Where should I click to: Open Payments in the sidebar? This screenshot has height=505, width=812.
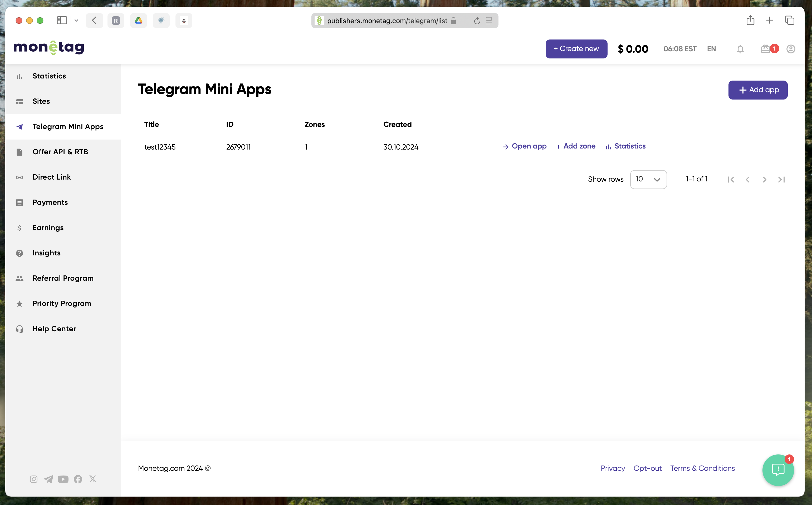[50, 202]
